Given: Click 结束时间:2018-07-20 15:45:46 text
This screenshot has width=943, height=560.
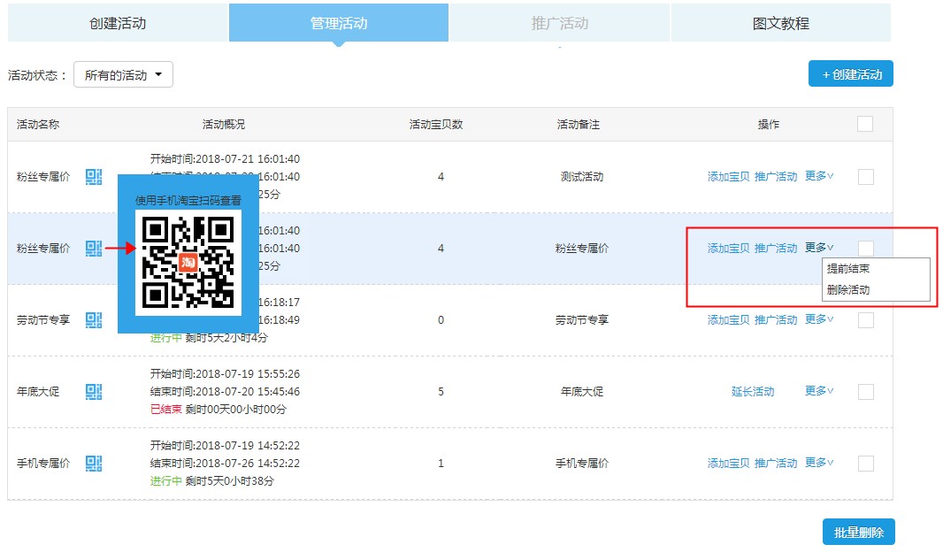Looking at the screenshot, I should pyautogui.click(x=225, y=392).
